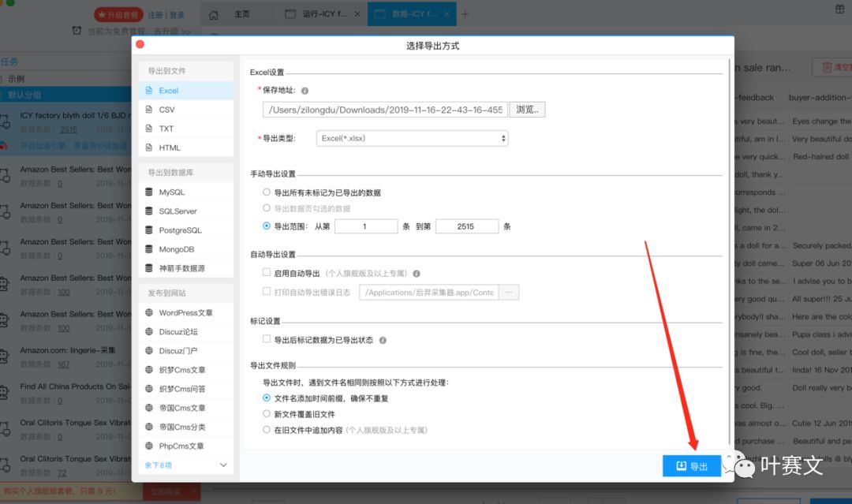Select the MongoDB database export entry
This screenshot has width=852, height=504.
(177, 248)
